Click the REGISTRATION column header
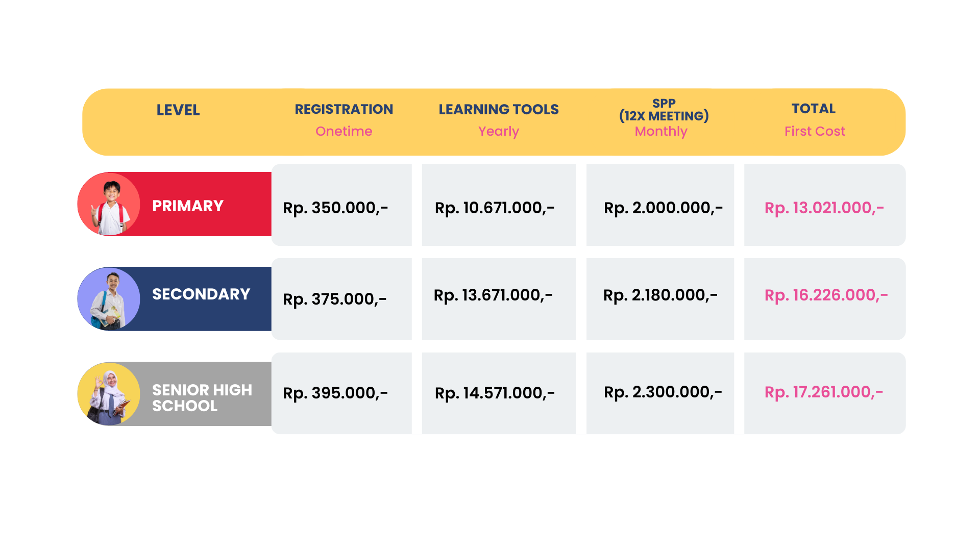This screenshot has height=551, width=980. point(344,109)
